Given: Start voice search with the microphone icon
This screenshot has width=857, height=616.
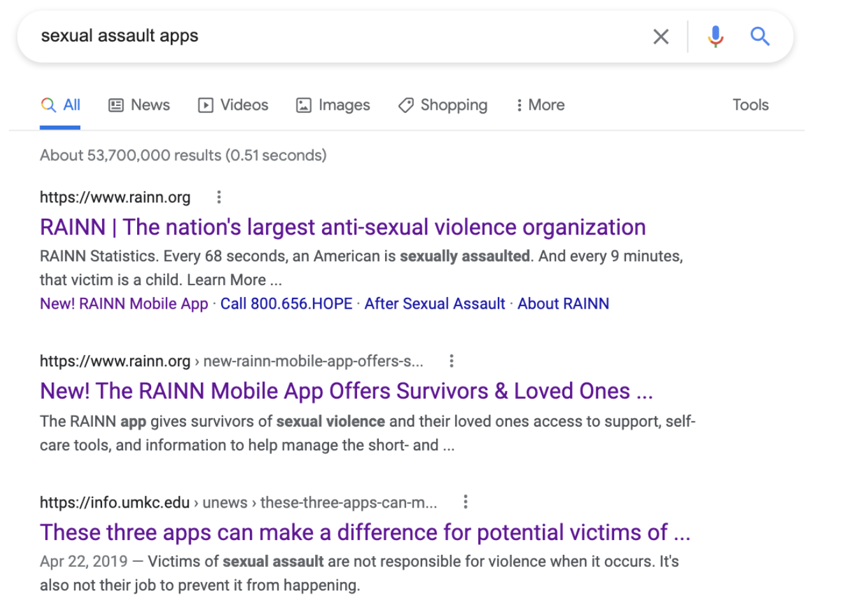Looking at the screenshot, I should pos(715,37).
